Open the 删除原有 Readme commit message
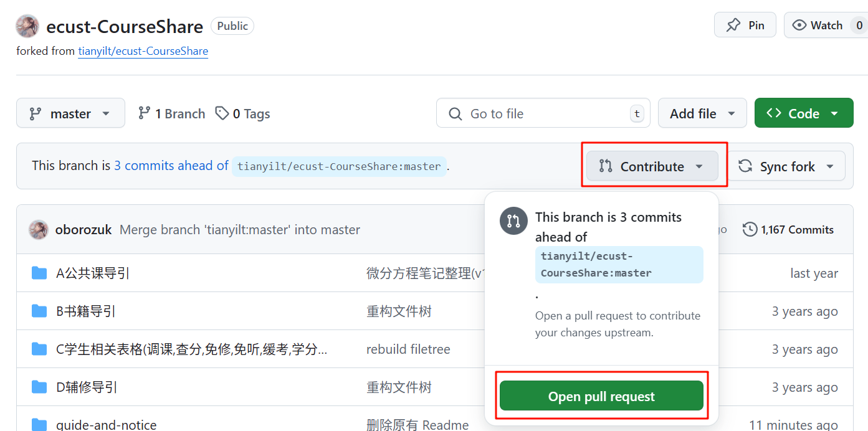 coord(417,425)
